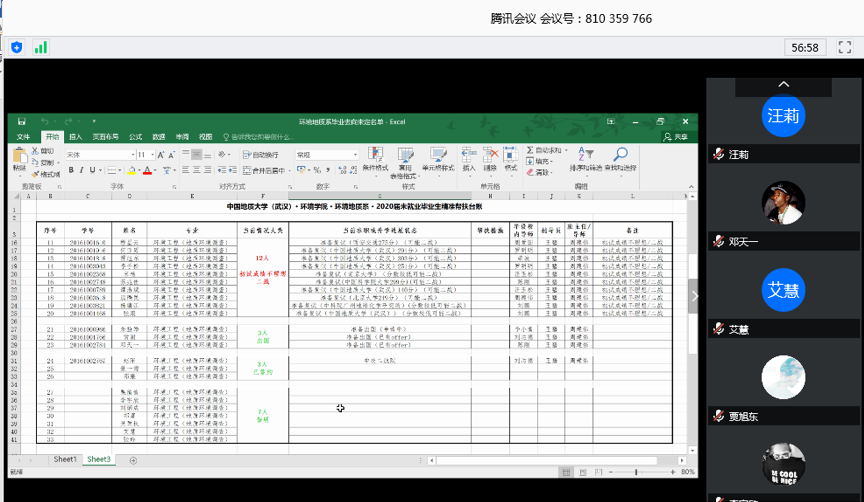Click the zoom slider in the status bar

point(637,472)
